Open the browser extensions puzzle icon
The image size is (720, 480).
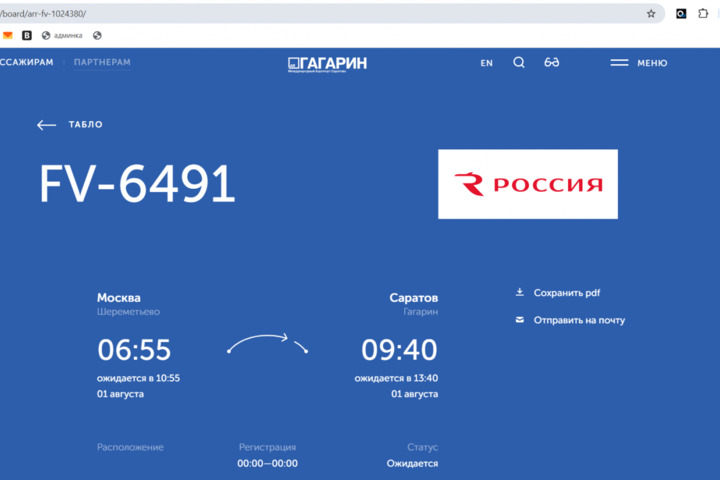tap(703, 13)
